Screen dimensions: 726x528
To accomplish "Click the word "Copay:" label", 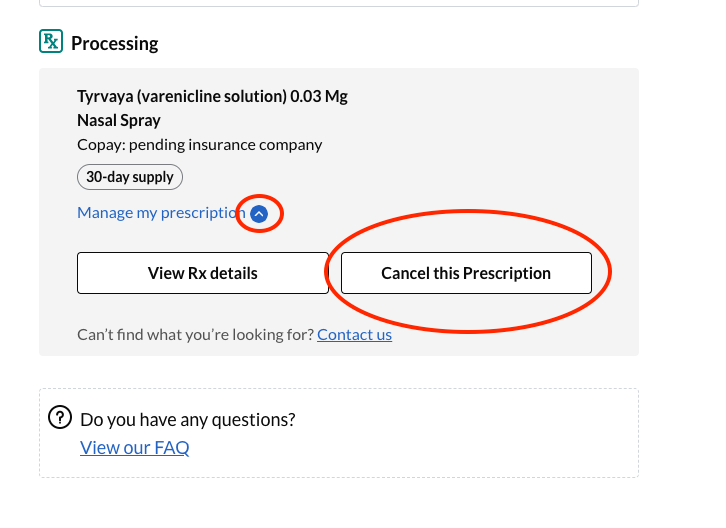I will point(101,145).
